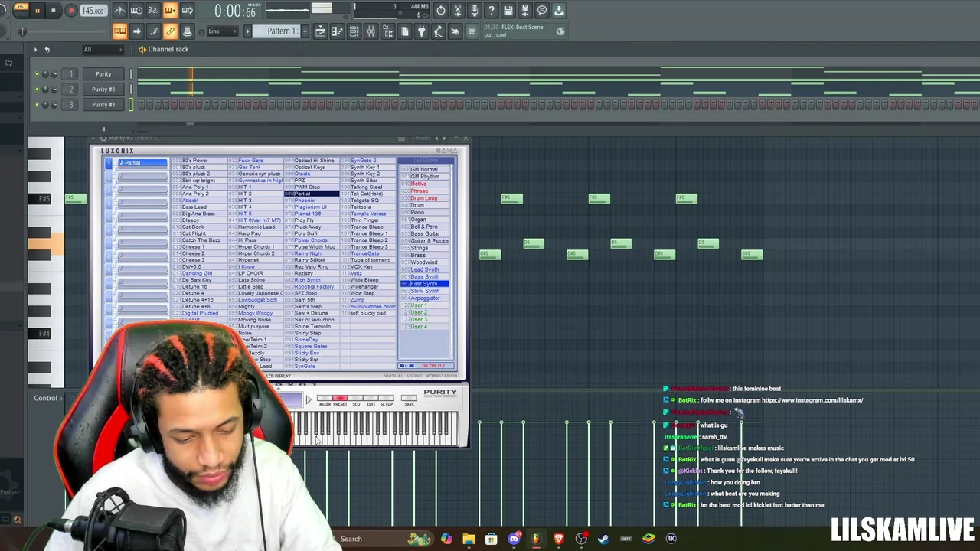Select the Purity #2 channel button
Viewport: 980px width, 551px height.
103,90
